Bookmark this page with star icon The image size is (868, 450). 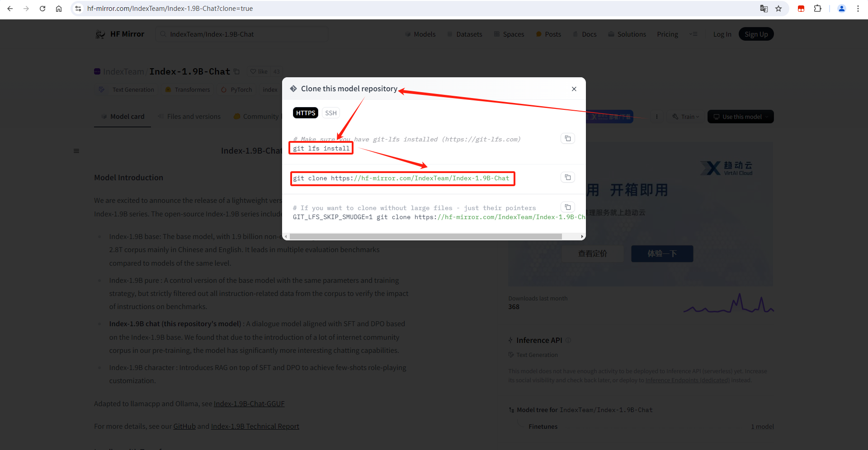coord(778,9)
